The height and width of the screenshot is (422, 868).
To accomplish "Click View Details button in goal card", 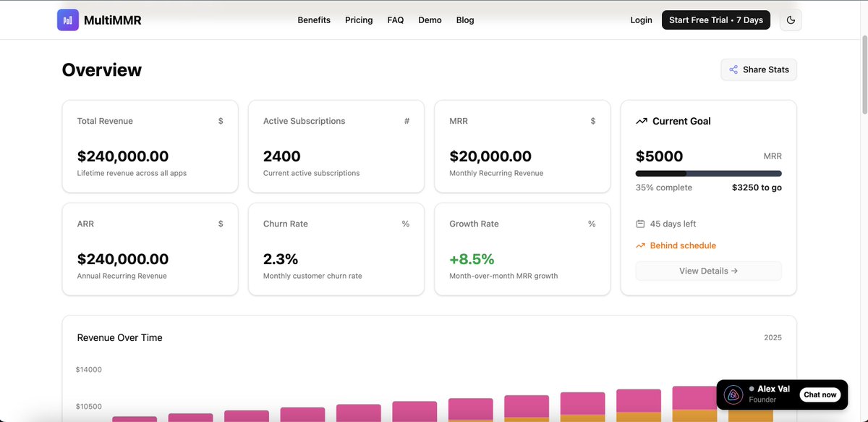I will click(709, 271).
